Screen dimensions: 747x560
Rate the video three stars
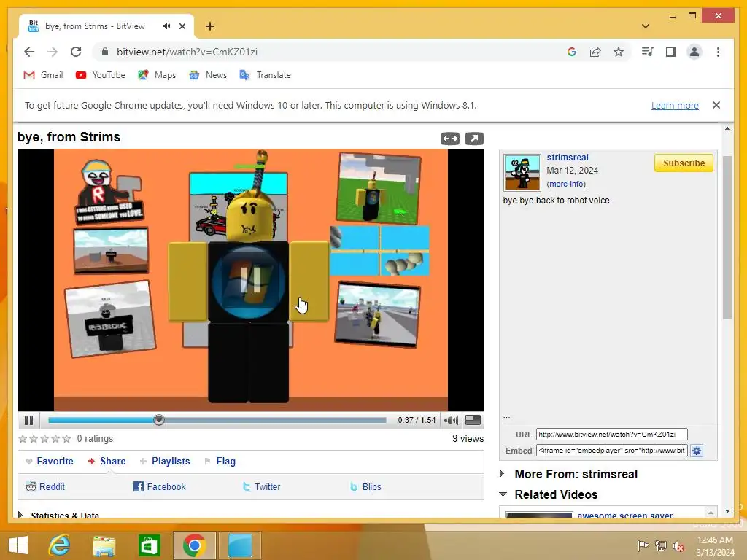44,438
